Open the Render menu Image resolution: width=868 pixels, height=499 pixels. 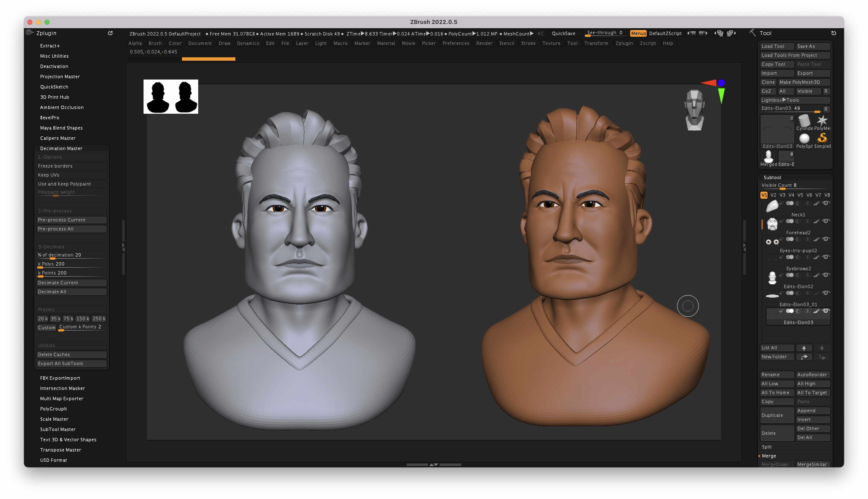click(x=484, y=43)
